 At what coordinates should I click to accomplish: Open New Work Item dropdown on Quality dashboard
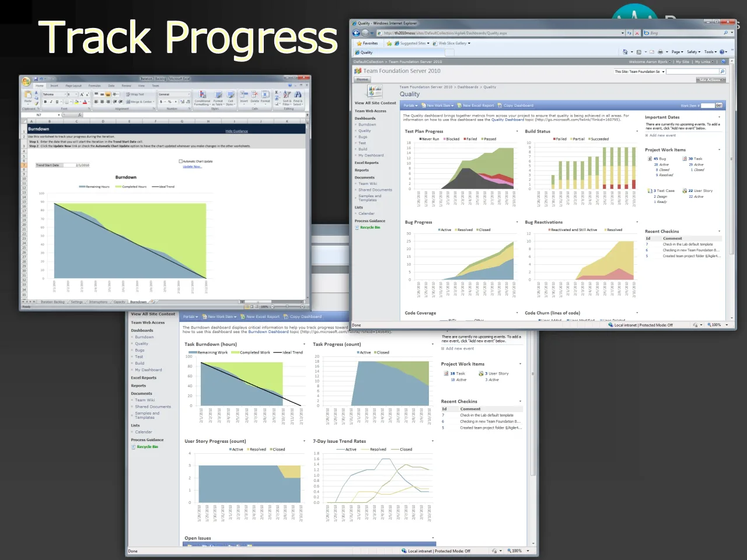[x=438, y=106]
